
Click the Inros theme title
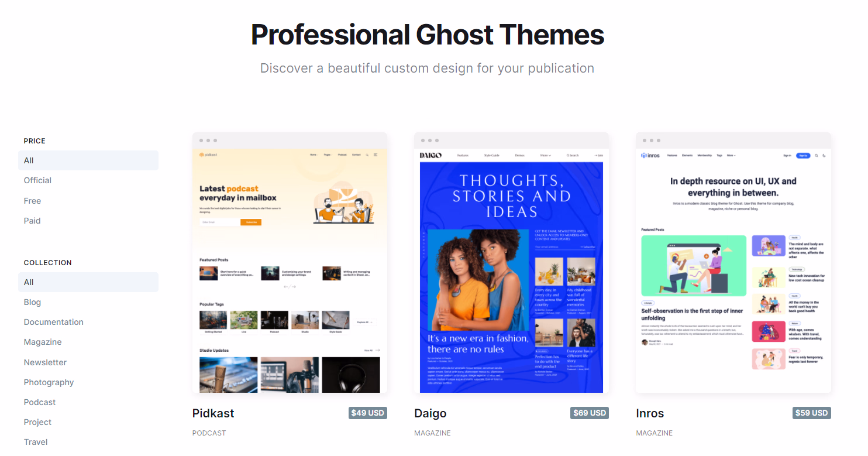pos(650,413)
